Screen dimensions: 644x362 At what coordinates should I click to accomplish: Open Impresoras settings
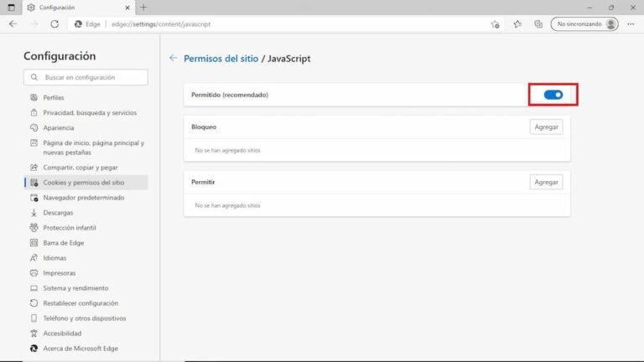pyautogui.click(x=86, y=273)
